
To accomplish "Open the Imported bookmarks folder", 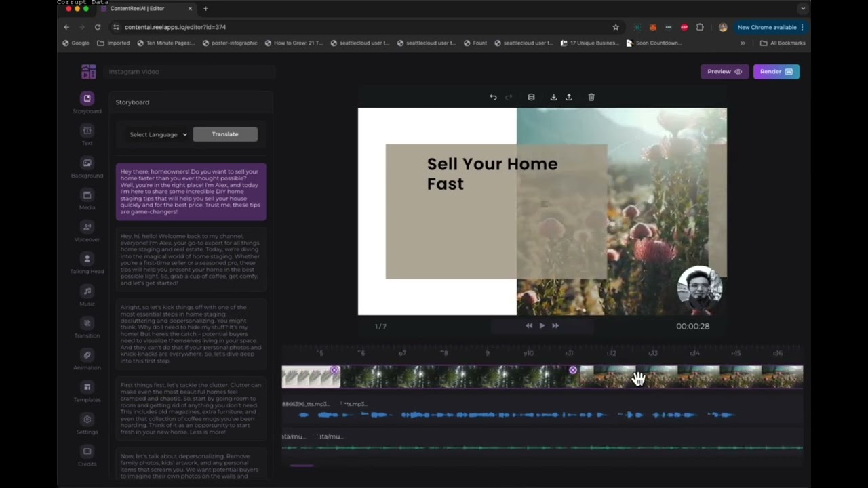I will tap(113, 43).
